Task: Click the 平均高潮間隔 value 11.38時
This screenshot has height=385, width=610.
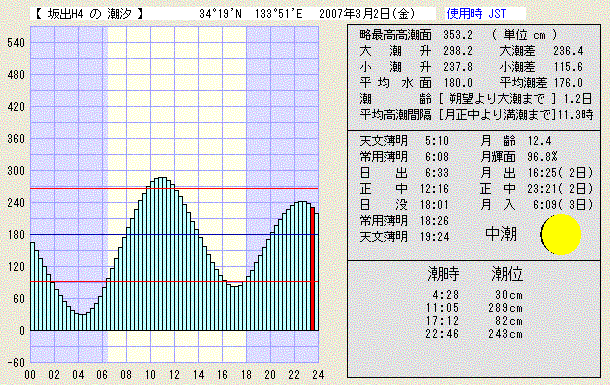Action: (576, 115)
